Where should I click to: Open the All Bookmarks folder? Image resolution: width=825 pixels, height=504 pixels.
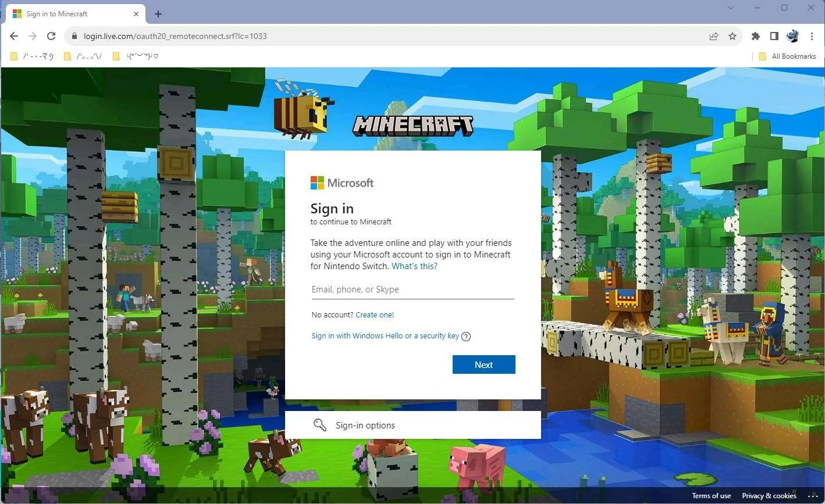click(x=787, y=56)
